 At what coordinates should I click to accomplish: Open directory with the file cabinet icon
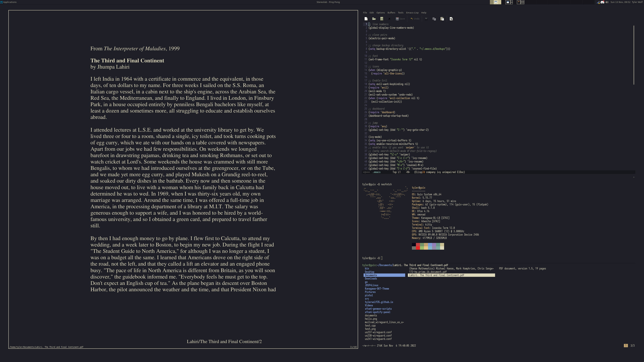pyautogui.click(x=382, y=19)
